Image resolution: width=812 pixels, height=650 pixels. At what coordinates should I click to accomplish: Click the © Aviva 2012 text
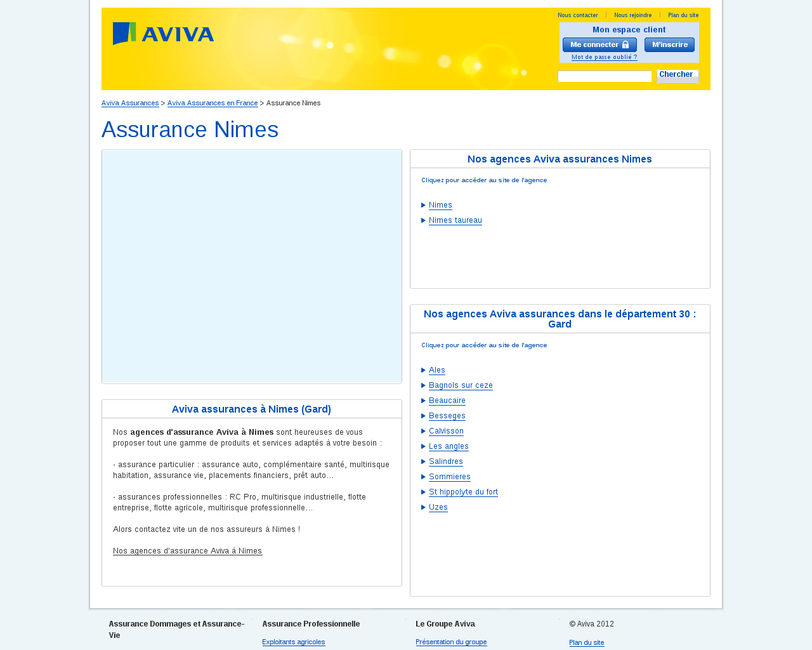point(591,624)
